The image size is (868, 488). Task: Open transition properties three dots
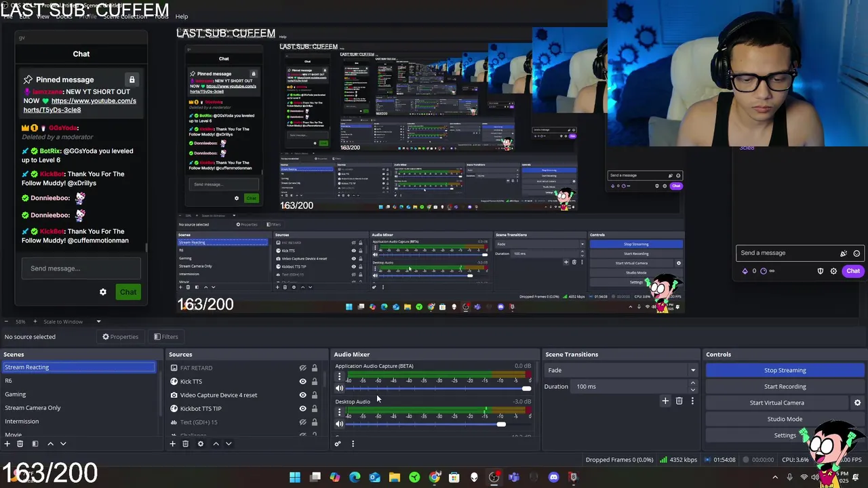pos(692,401)
